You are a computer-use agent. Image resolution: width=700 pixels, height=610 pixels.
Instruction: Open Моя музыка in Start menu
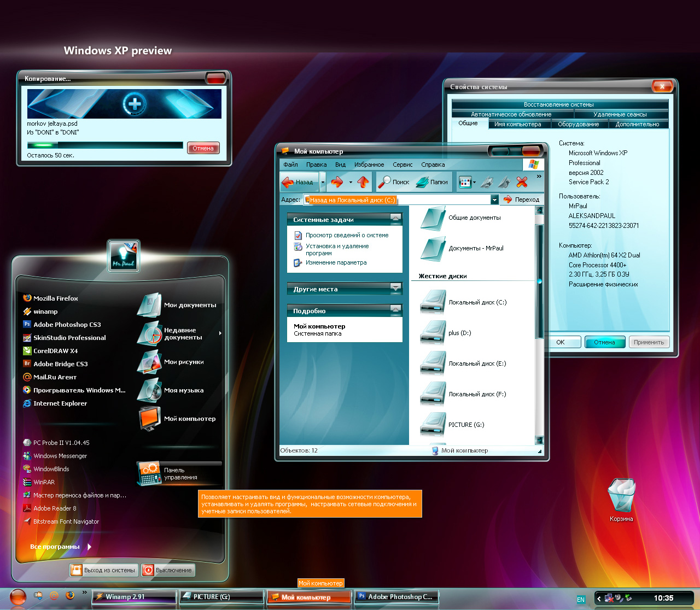coord(171,390)
